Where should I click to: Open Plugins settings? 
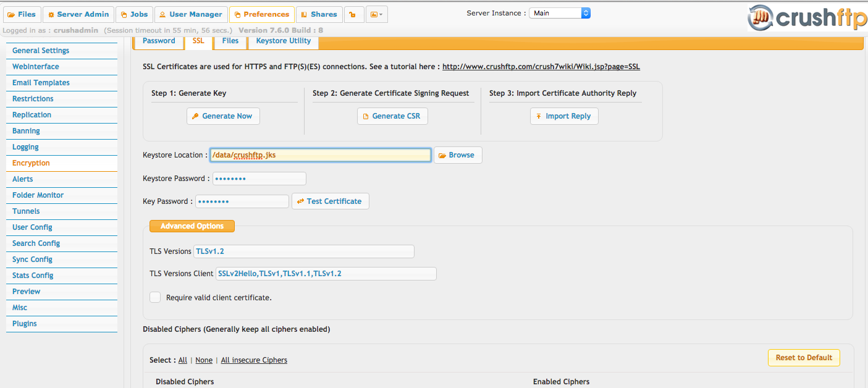click(62, 324)
